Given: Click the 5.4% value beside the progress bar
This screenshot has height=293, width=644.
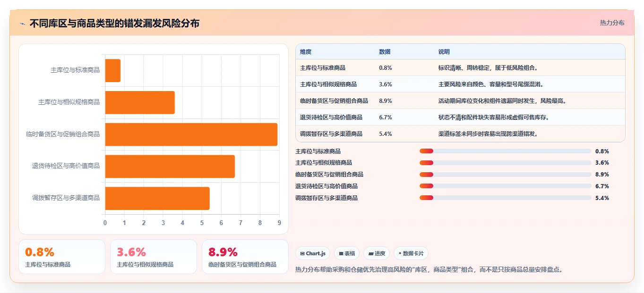Looking at the screenshot, I should coord(602,198).
